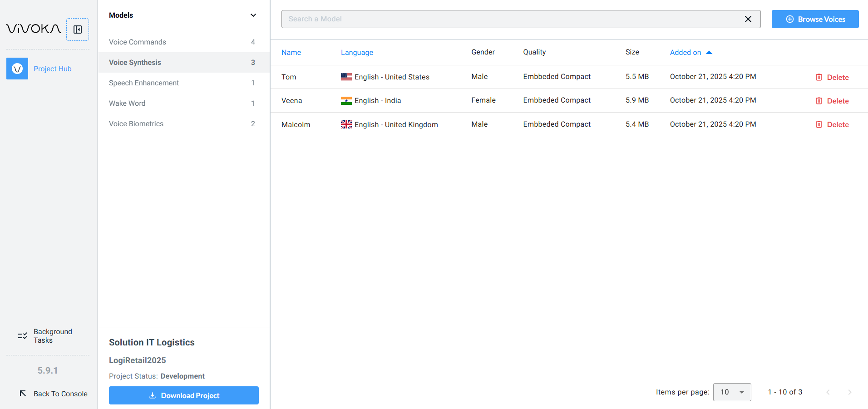Clear the search field with the X icon
868x409 pixels.
click(748, 19)
